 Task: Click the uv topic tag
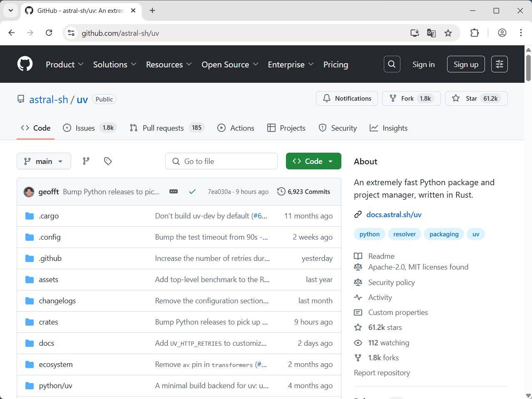476,234
